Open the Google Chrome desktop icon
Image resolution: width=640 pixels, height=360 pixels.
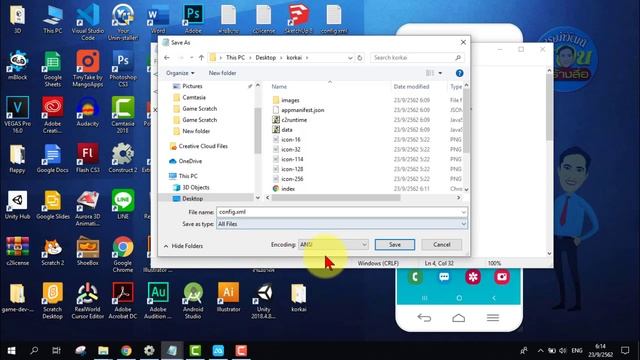122,254
